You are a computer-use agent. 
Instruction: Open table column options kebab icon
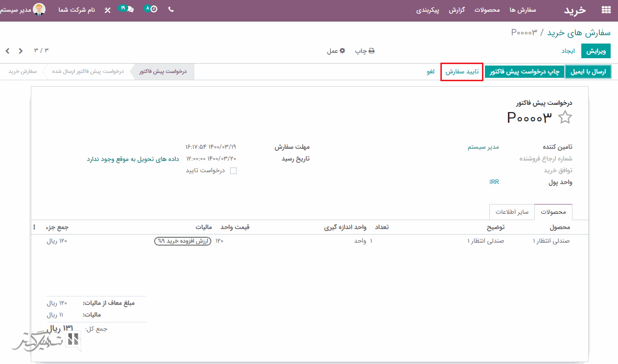coord(34,227)
